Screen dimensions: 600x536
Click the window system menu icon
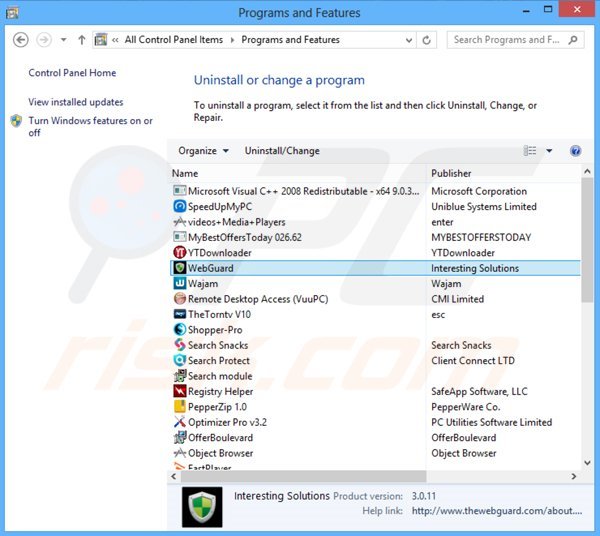[x=12, y=13]
